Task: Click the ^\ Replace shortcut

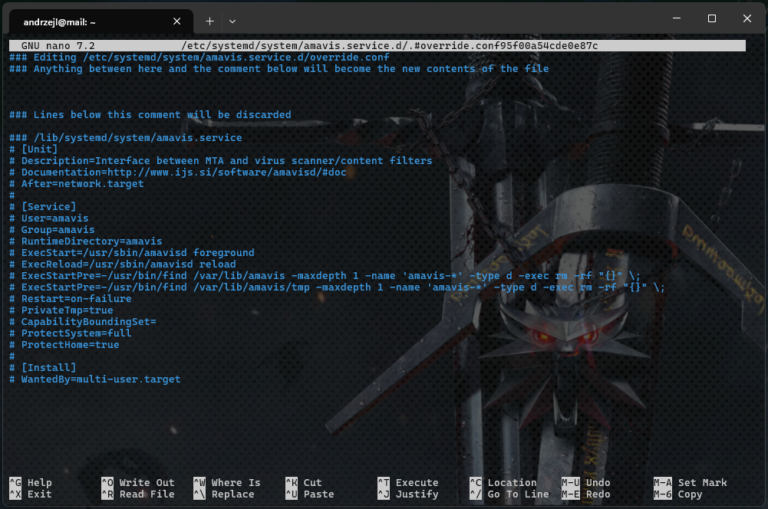Action: [x=224, y=494]
